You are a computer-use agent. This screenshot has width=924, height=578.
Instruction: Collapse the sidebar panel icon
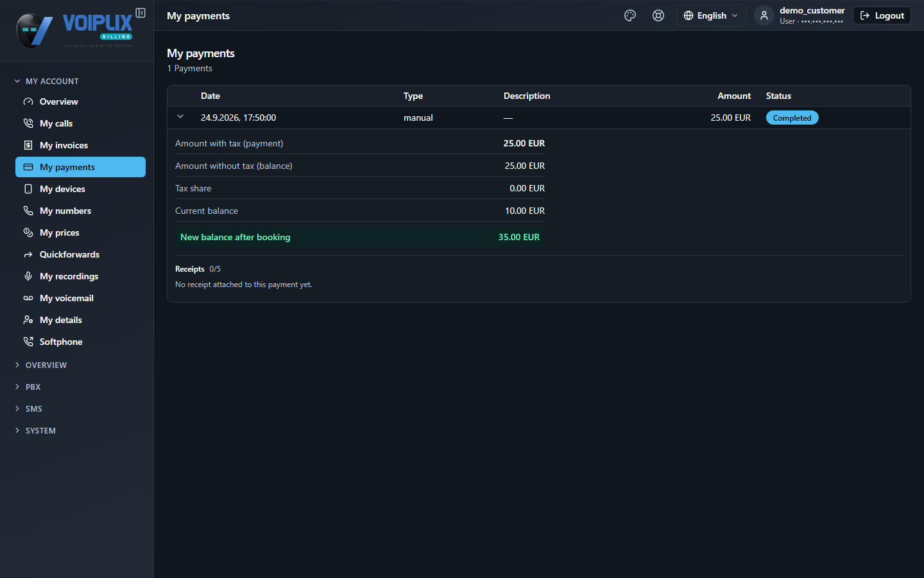[141, 13]
